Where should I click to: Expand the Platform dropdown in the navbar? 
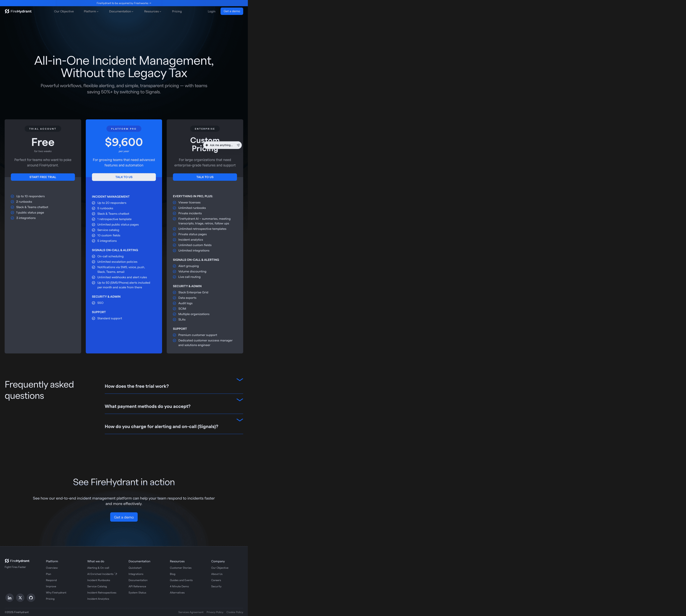click(x=91, y=11)
